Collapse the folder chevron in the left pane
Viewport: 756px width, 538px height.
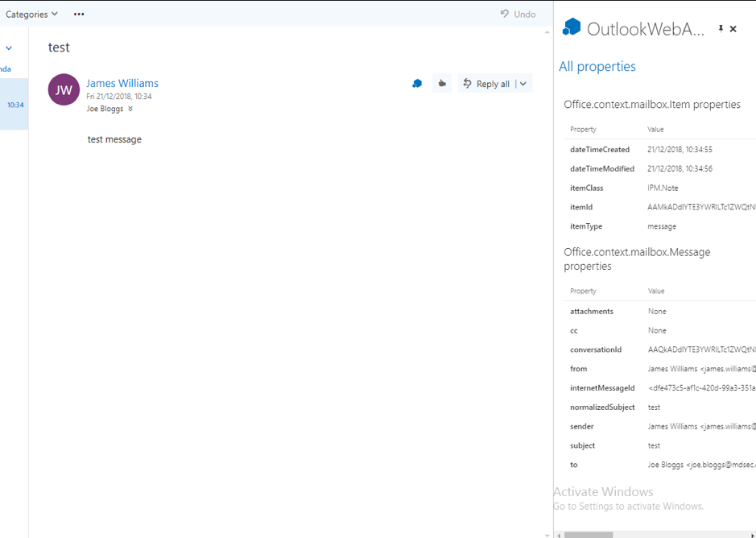tap(9, 48)
